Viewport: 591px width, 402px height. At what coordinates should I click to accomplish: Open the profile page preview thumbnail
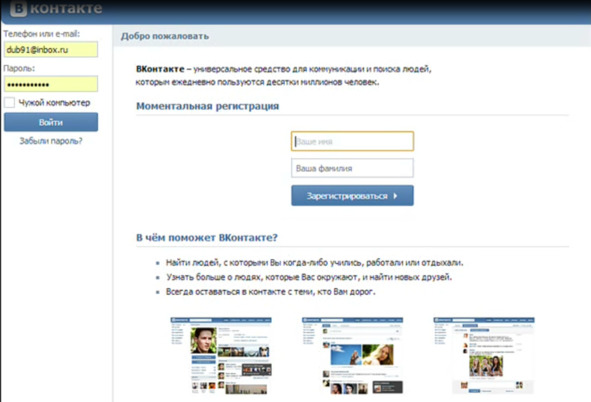pos(221,356)
